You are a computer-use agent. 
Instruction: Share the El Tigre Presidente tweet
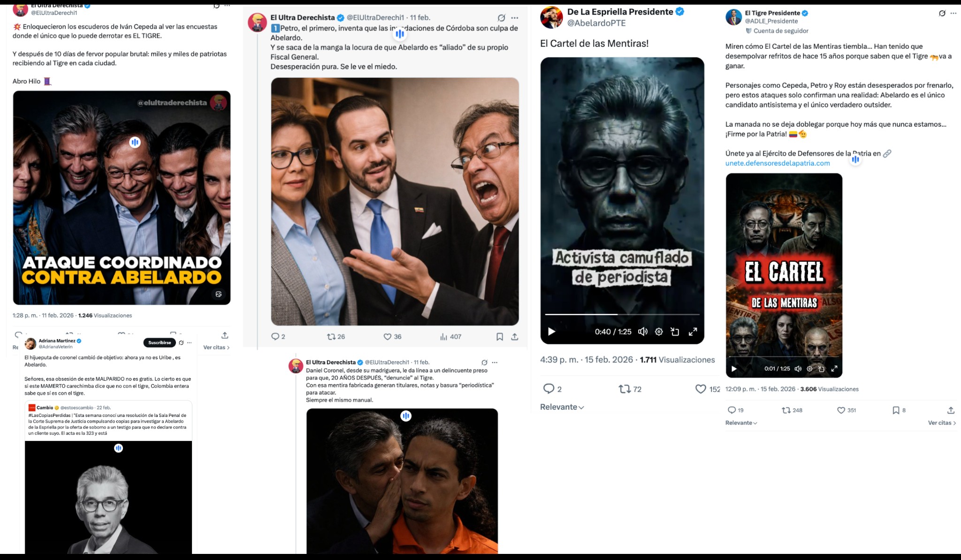tap(951, 410)
